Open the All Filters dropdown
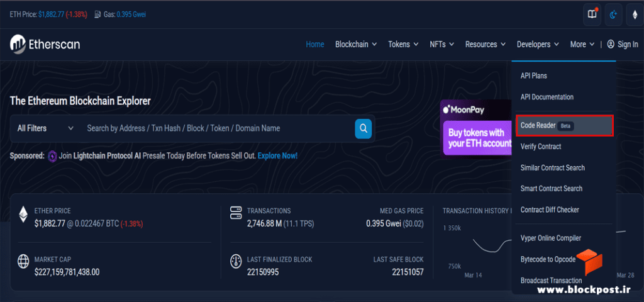644x302 pixels. point(45,128)
